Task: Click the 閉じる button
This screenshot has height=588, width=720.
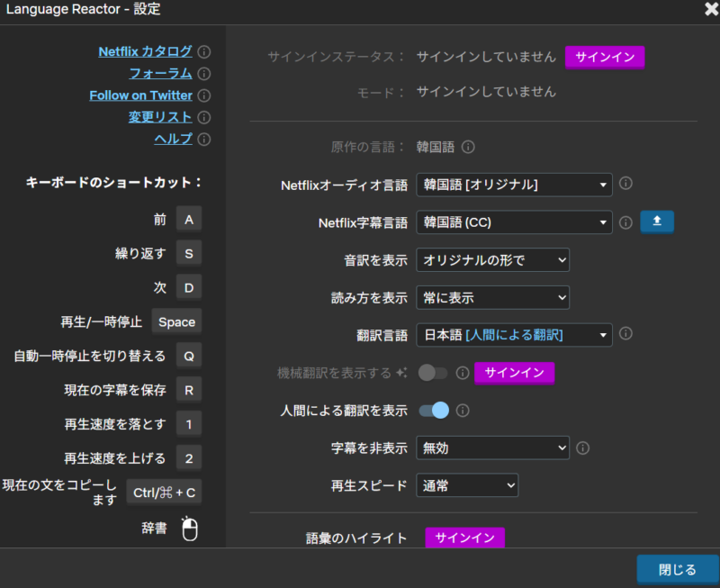Action: (x=678, y=570)
